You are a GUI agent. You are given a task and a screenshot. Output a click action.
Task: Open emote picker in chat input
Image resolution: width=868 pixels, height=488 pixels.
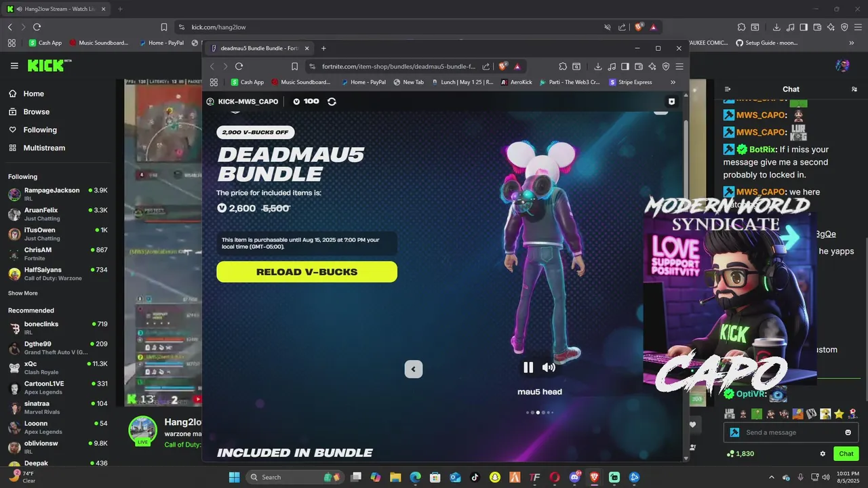848,432
